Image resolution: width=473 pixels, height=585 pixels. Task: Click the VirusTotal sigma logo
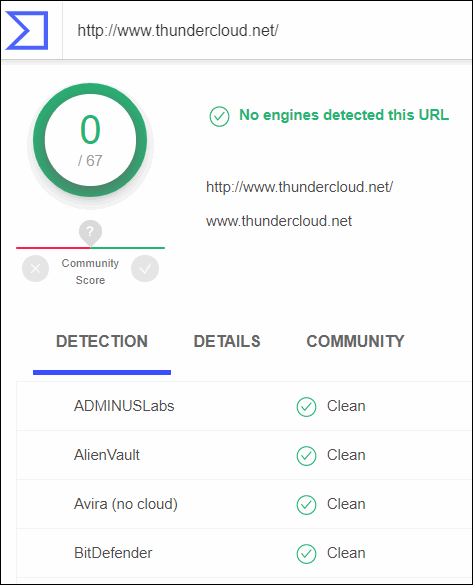(27, 30)
